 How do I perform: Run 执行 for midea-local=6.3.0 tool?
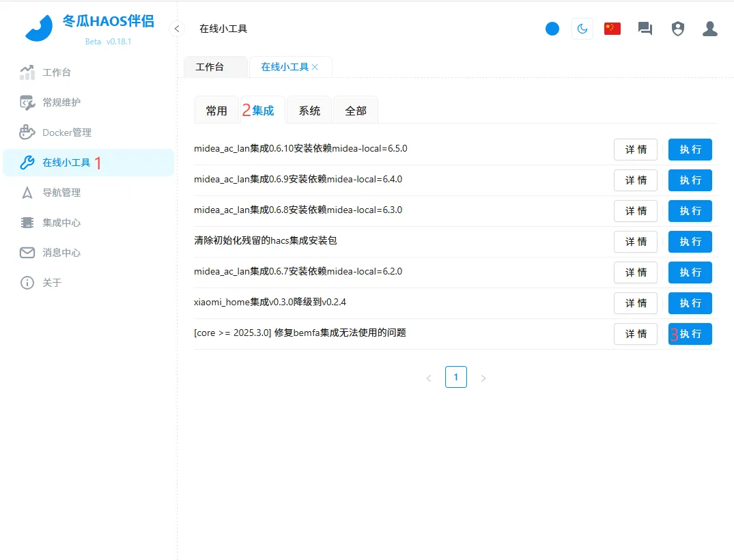click(690, 211)
